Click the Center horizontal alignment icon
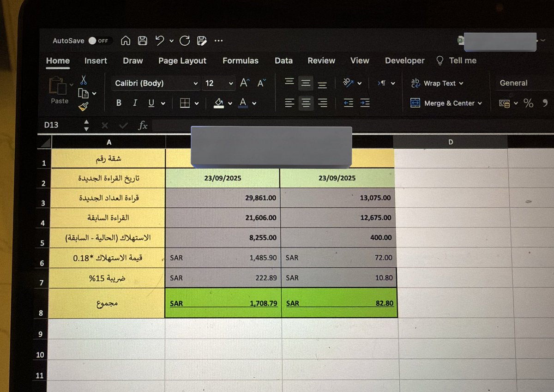Viewport: 554px width, 392px height. pyautogui.click(x=306, y=103)
